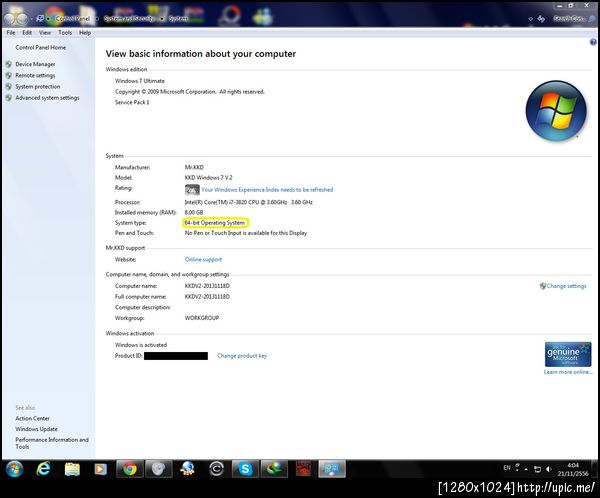600x498 pixels.
Task: Open the Edit menu
Action: point(27,33)
